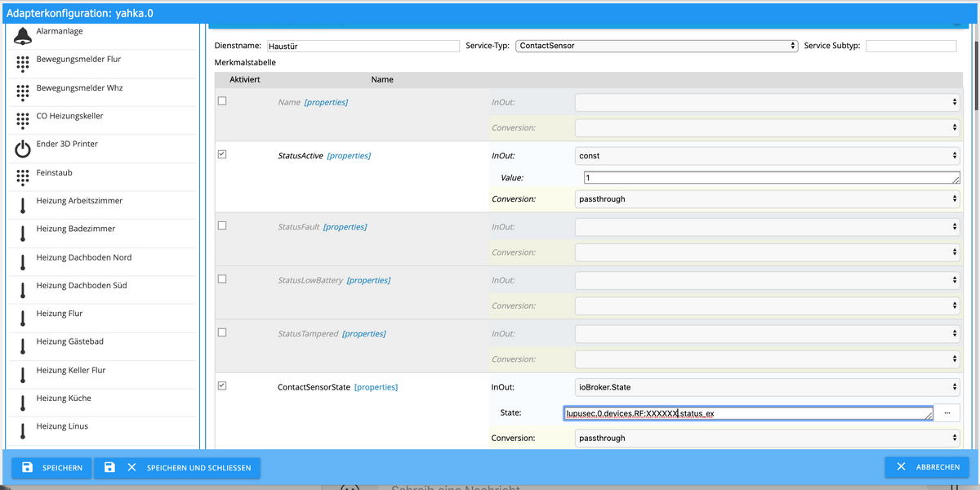
Task: Enable the Name characteristic checkbox
Action: point(222,101)
